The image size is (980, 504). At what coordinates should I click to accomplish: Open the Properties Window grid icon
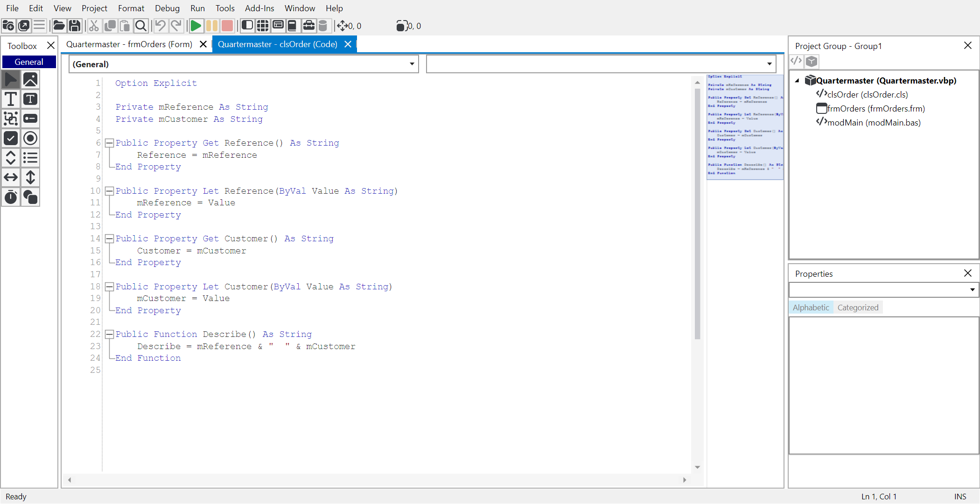(263, 26)
